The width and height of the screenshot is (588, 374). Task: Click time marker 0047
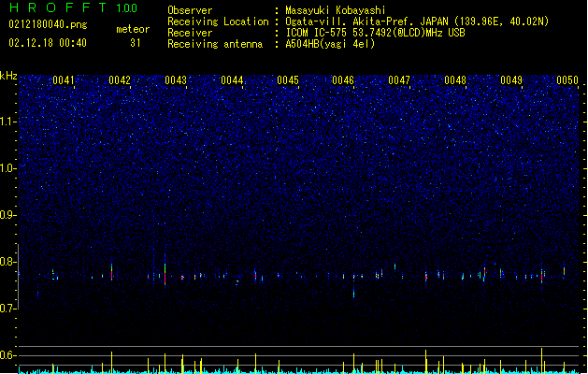click(x=399, y=79)
